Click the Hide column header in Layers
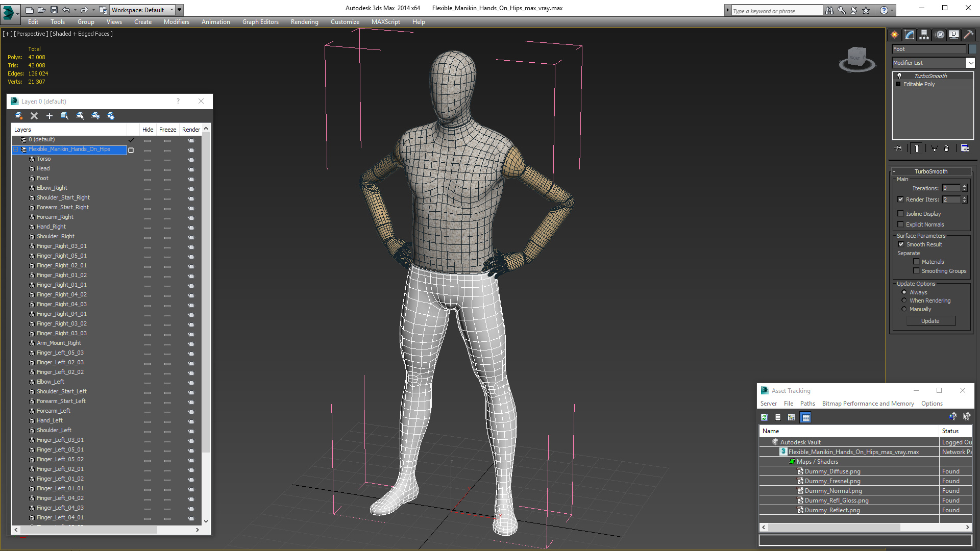This screenshot has height=551, width=980. (148, 130)
